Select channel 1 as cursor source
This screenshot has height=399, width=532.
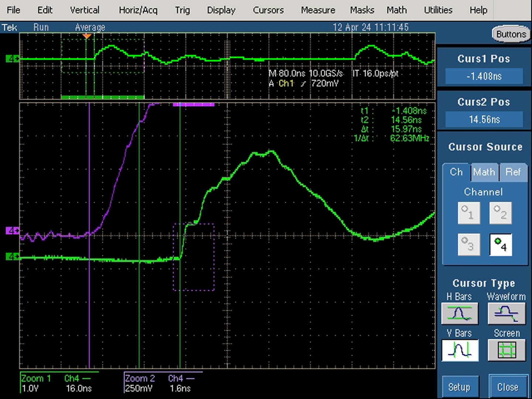469,213
